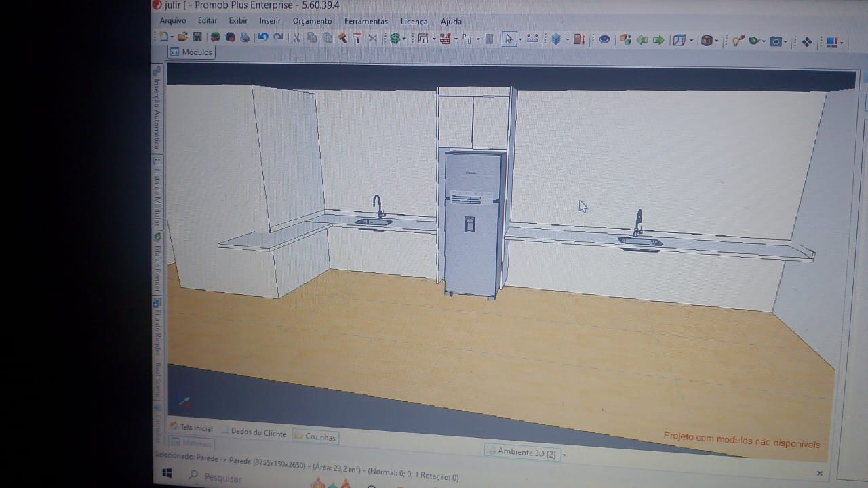The width and height of the screenshot is (868, 488).
Task: Click the Módulos panel button
Action: (191, 52)
